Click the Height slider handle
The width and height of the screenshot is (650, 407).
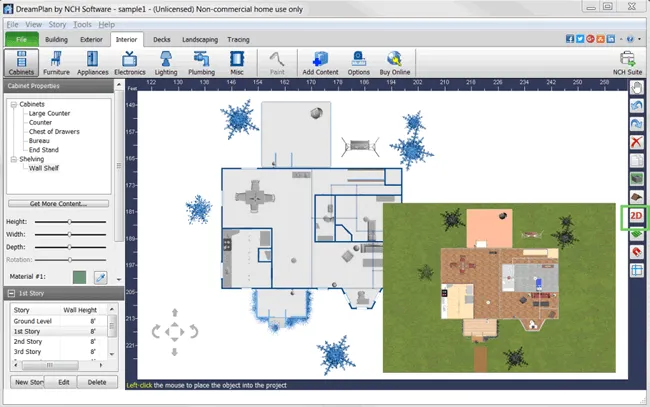(70, 222)
